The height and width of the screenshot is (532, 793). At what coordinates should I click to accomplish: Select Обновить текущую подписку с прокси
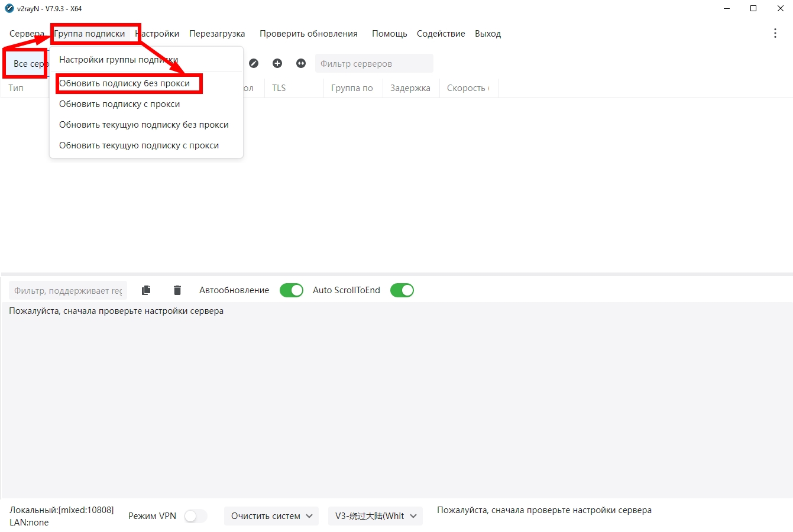[x=146, y=145]
